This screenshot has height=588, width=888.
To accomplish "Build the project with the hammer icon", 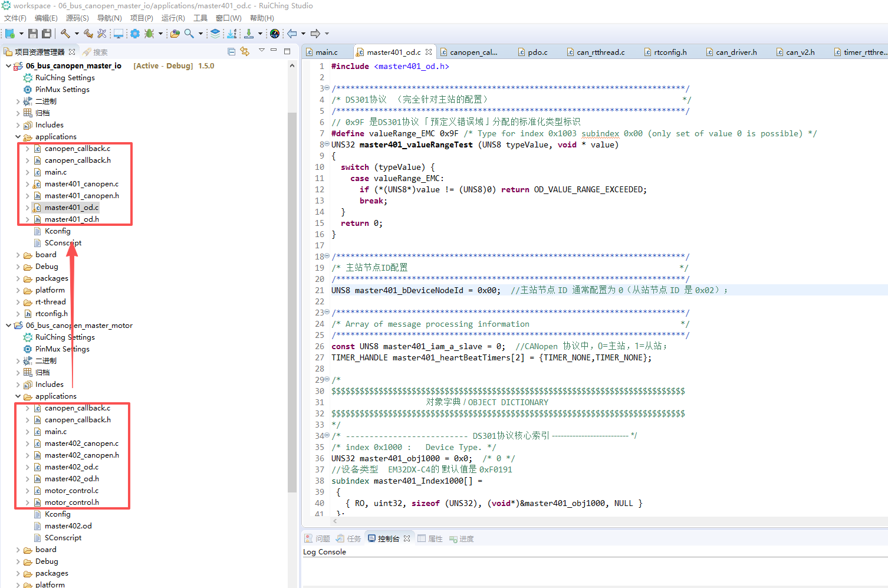I will (x=65, y=34).
